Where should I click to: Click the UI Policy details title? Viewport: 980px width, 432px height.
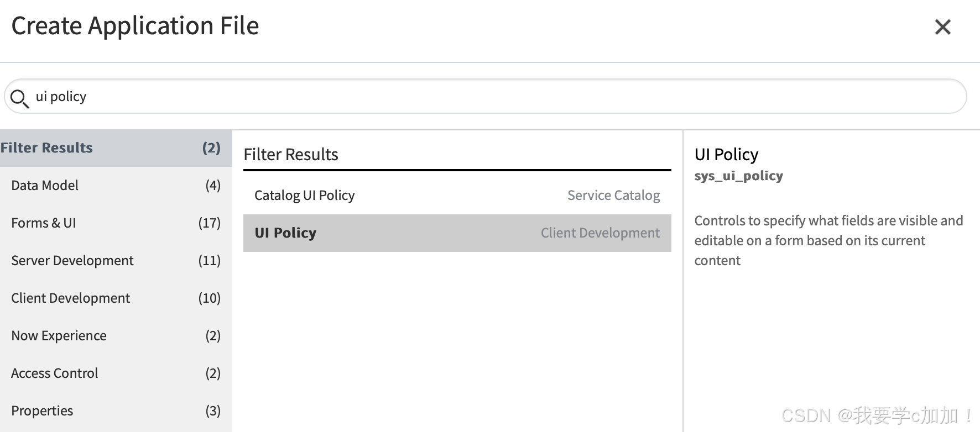(x=726, y=155)
